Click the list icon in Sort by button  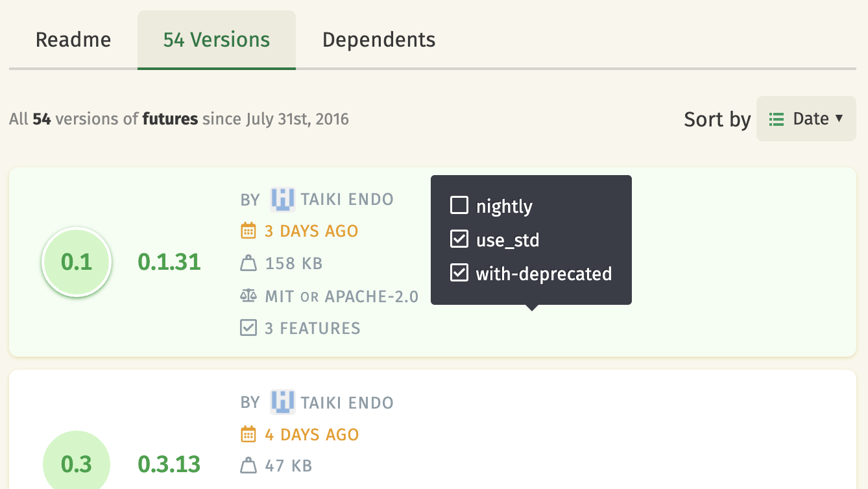[777, 119]
